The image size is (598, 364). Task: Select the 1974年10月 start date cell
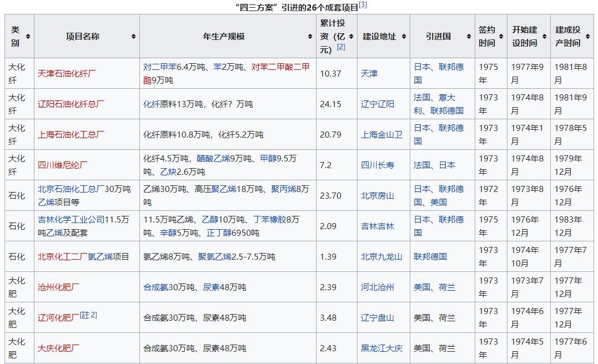click(529, 256)
